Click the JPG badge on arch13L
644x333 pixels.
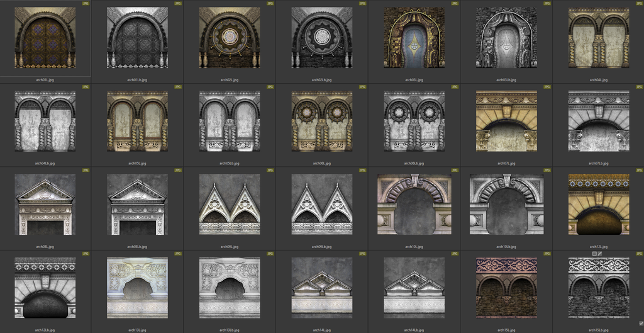177,254
